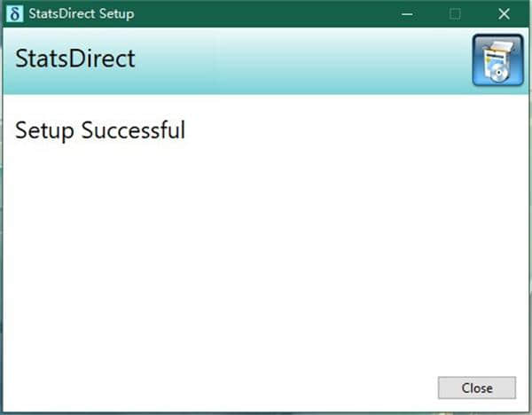Click the Close button to finish setup
532x415 pixels.
477,388
